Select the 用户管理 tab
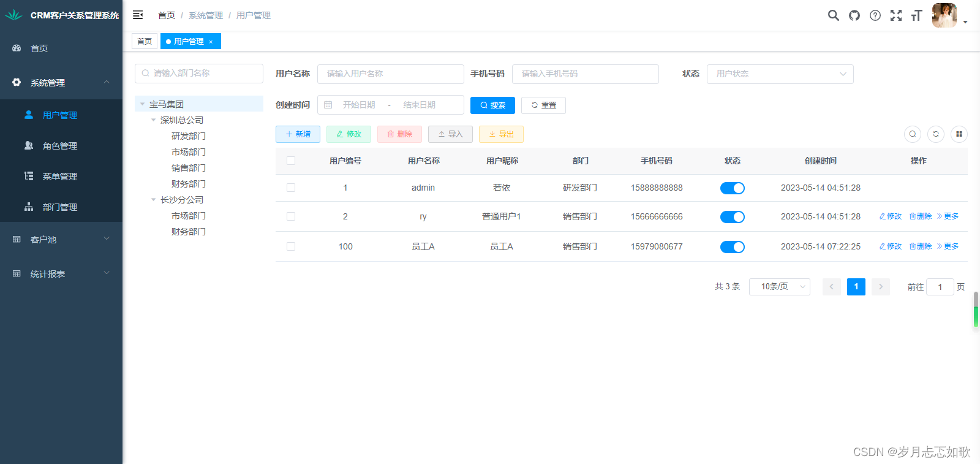980x464 pixels. click(x=189, y=41)
